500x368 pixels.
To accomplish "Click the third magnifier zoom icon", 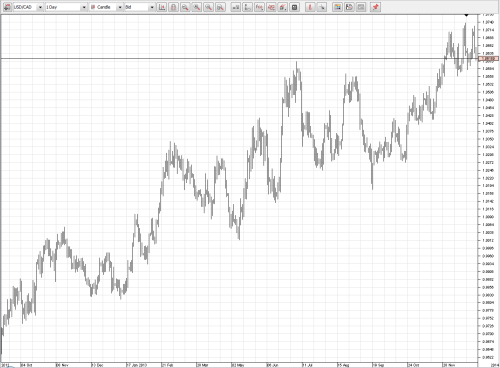I will click(208, 7).
